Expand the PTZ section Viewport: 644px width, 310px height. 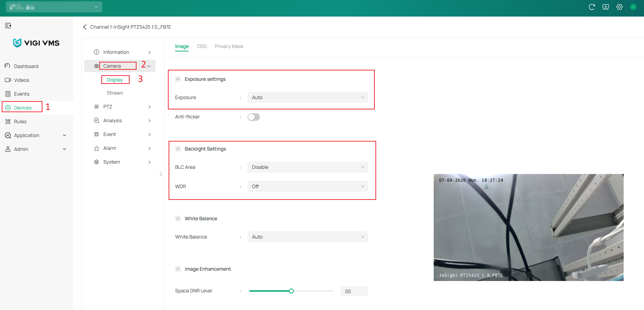120,107
